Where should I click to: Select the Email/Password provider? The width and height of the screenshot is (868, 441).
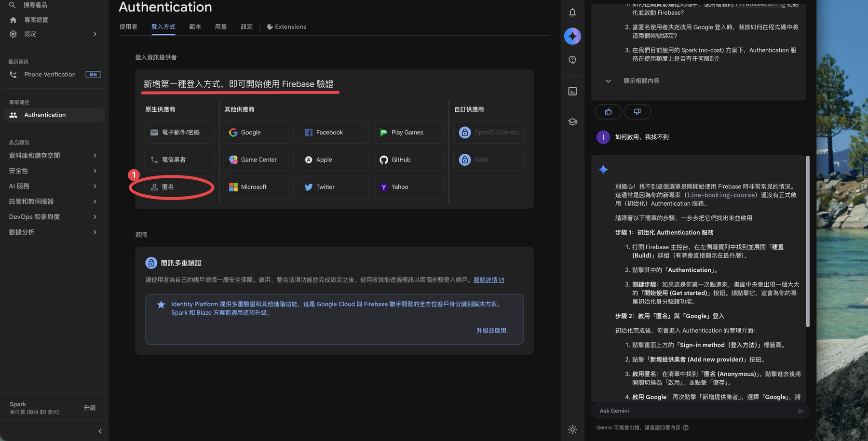[x=179, y=133]
